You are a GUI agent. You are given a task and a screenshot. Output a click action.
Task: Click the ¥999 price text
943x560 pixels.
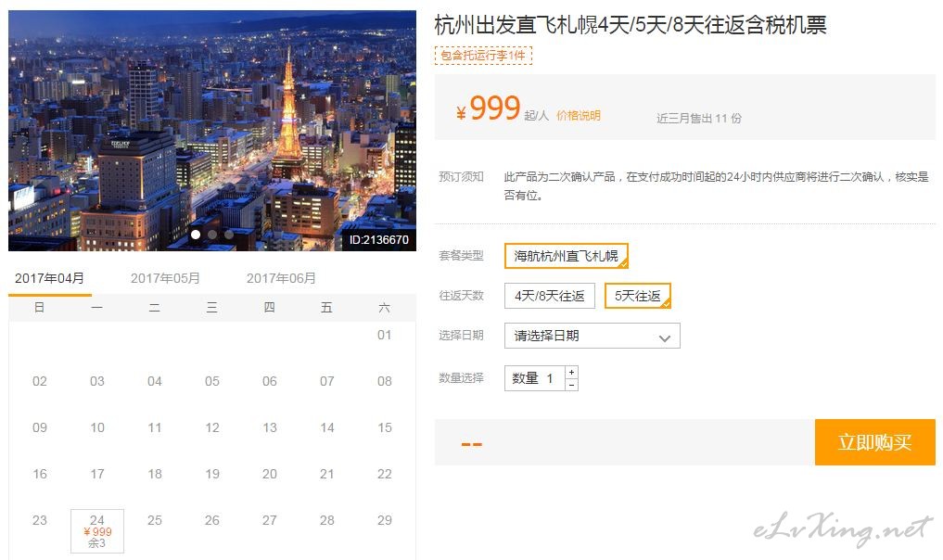[x=488, y=108]
